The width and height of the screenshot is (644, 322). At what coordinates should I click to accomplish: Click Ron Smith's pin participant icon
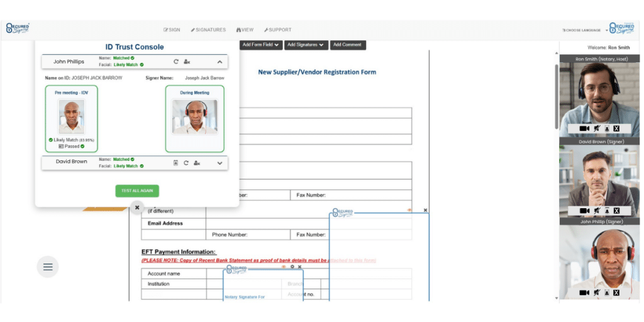(607, 128)
